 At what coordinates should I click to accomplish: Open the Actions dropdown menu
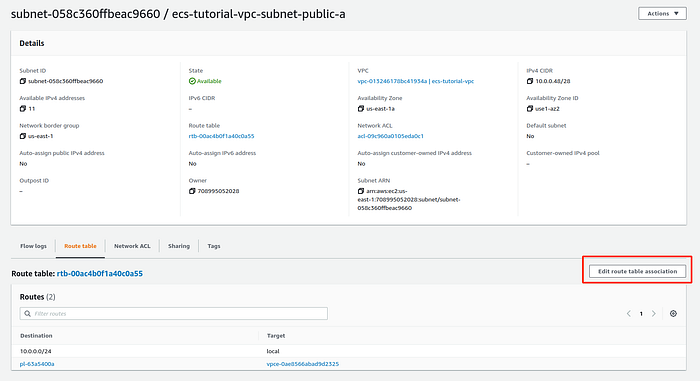[x=662, y=13]
